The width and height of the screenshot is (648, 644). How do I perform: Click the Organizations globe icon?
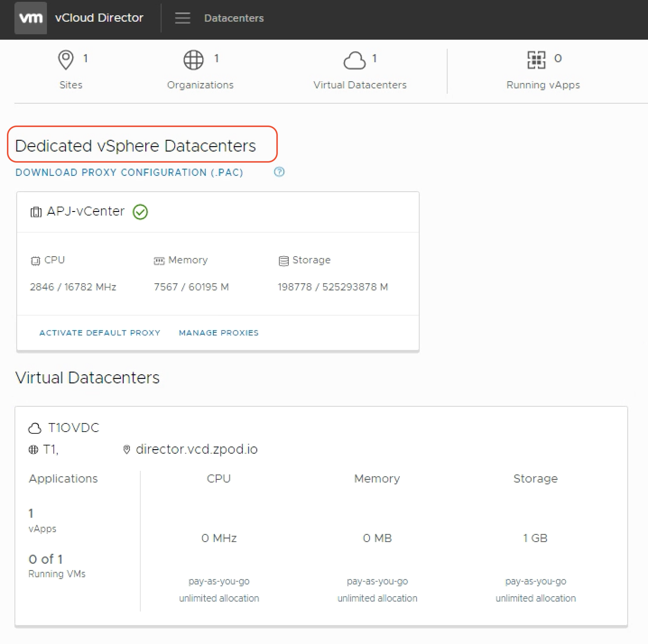(193, 60)
